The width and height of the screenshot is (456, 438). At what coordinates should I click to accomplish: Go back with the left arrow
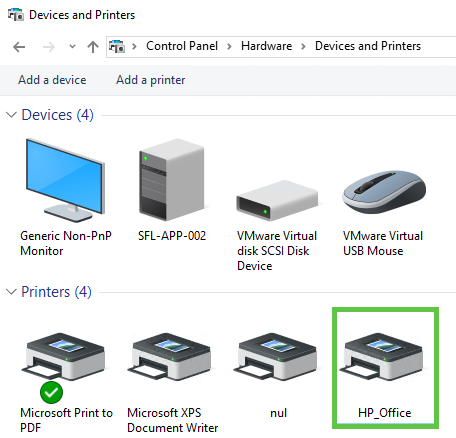[19, 47]
